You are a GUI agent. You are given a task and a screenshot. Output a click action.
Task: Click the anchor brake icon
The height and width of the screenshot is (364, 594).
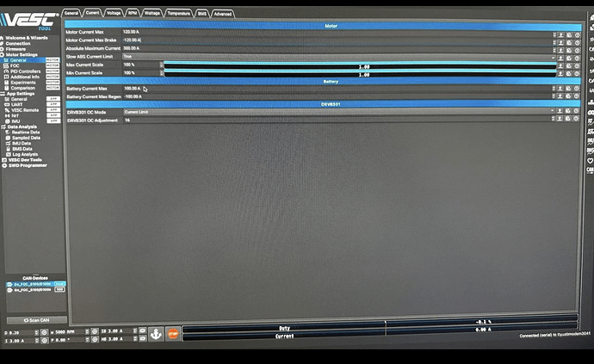click(156, 334)
